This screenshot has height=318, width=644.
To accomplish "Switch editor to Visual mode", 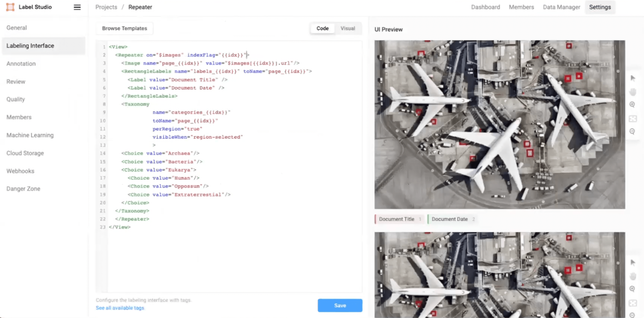I will pos(347,28).
